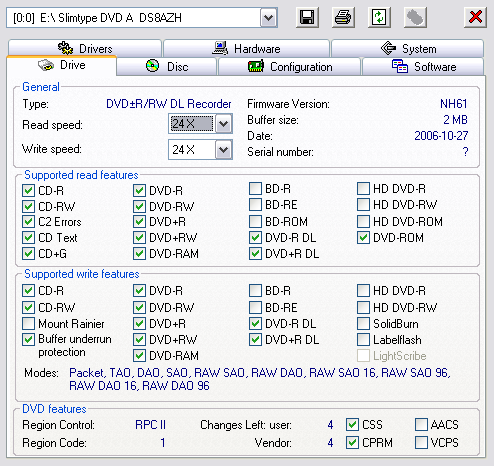Click the write modes list starting with Packet
The height and width of the screenshot is (466, 494).
(x=260, y=379)
